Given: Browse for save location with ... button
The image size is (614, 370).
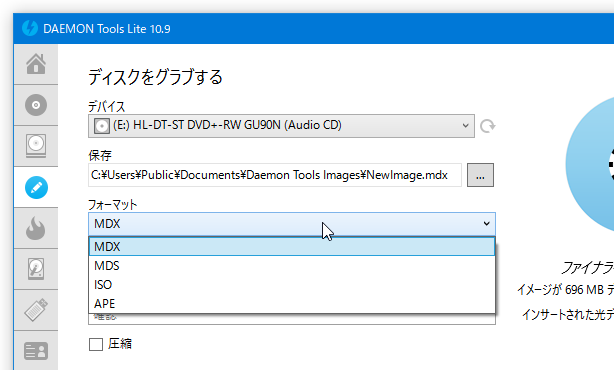Looking at the screenshot, I should [480, 175].
